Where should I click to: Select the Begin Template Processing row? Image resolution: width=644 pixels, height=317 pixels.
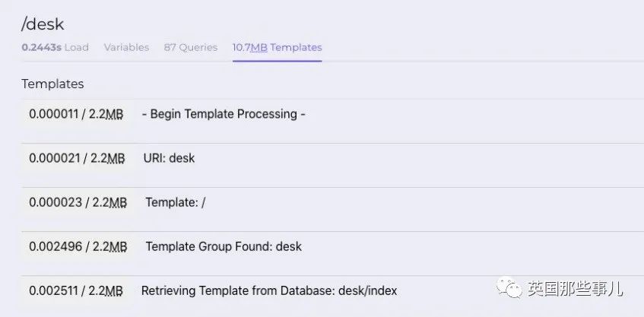tap(333, 121)
